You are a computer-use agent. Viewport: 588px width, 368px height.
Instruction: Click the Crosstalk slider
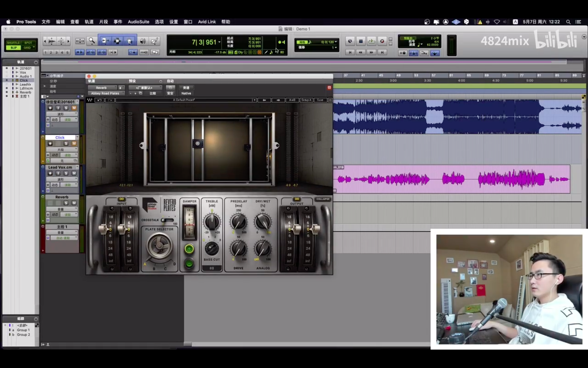click(167, 220)
